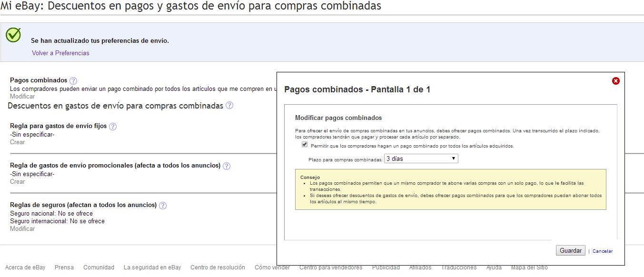
Task: Open Plazo para compras combinadas dropdown
Action: point(421,159)
